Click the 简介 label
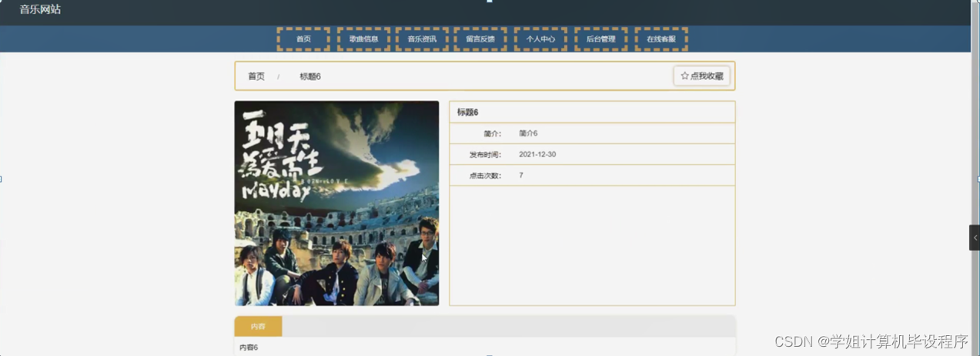The height and width of the screenshot is (356, 980). (x=492, y=134)
